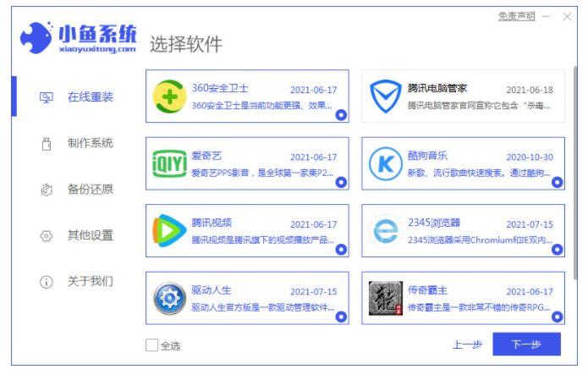Open the 在线重装 sidebar tab
Image resolution: width=588 pixels, height=375 pixels.
click(79, 97)
